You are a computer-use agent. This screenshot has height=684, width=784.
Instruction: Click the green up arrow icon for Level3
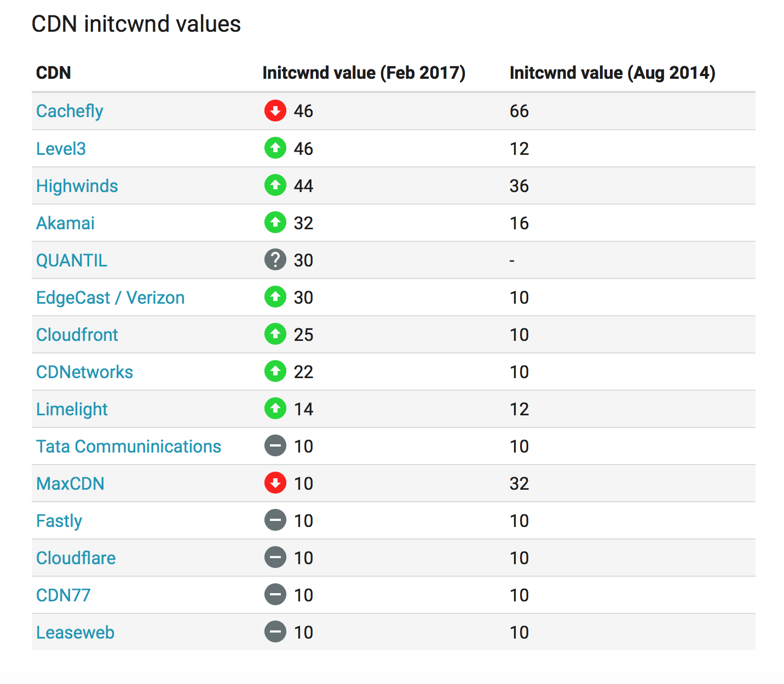(x=275, y=148)
